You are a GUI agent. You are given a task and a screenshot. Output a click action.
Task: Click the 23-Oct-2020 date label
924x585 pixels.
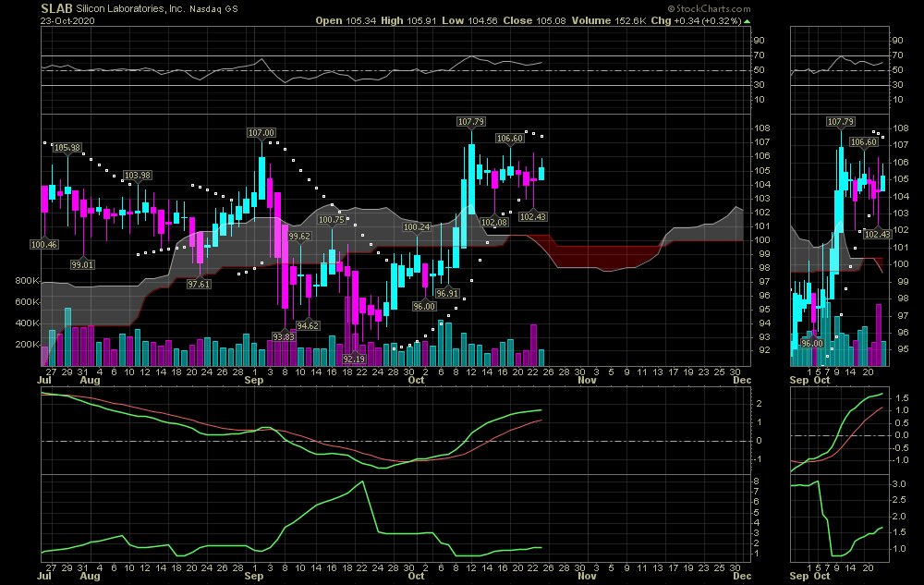tap(67, 20)
